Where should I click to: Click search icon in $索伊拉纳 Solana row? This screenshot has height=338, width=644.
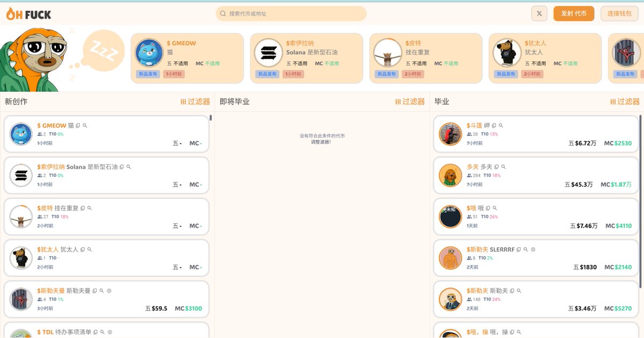point(128,167)
